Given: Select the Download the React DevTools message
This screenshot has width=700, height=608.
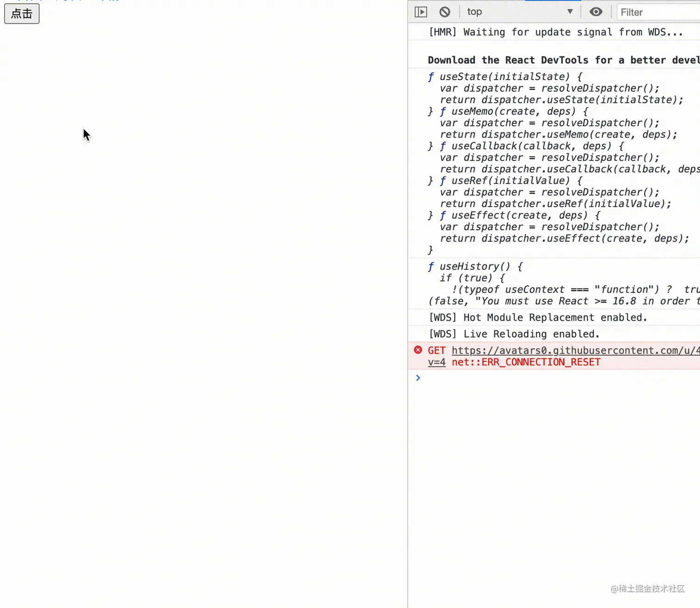Looking at the screenshot, I should [x=563, y=60].
